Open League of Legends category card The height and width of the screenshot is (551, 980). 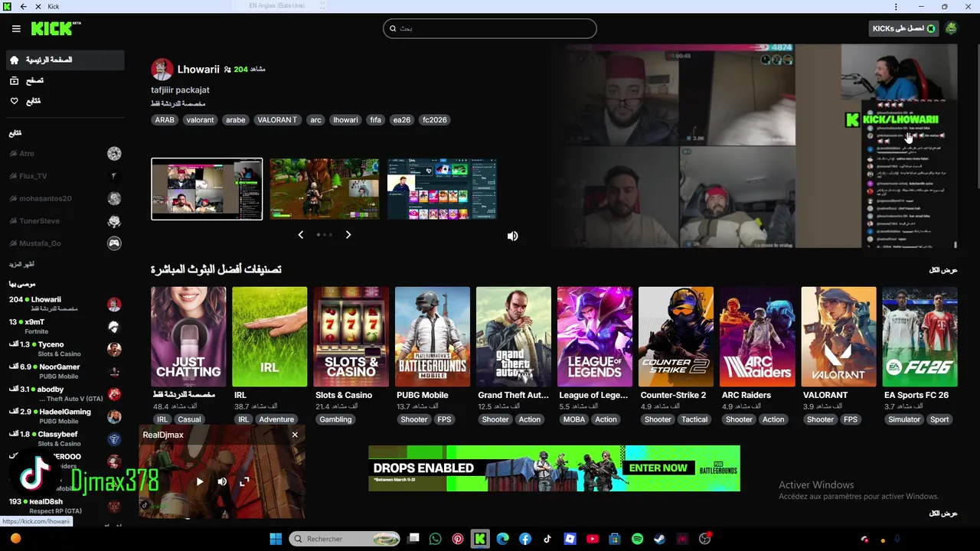(x=595, y=337)
